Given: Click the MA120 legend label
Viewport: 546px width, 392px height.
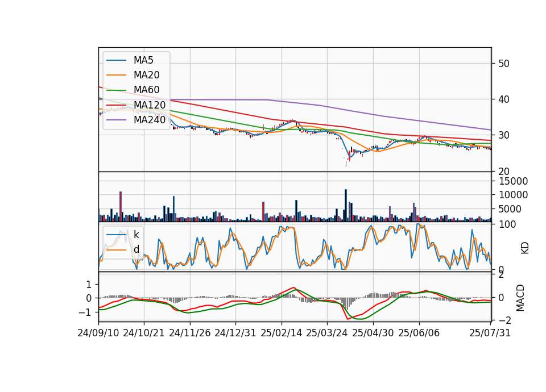Looking at the screenshot, I should (150, 105).
